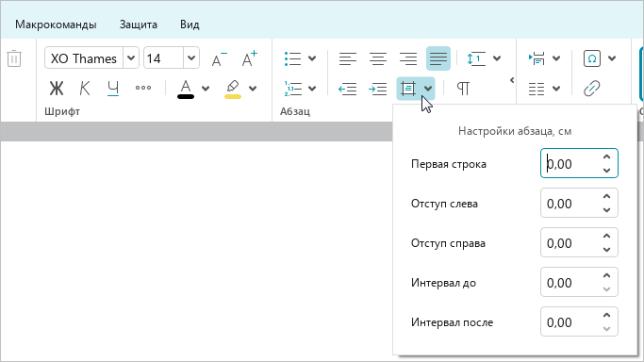Click the font name field
Image resolution: width=644 pixels, height=362 pixels.
[84, 58]
